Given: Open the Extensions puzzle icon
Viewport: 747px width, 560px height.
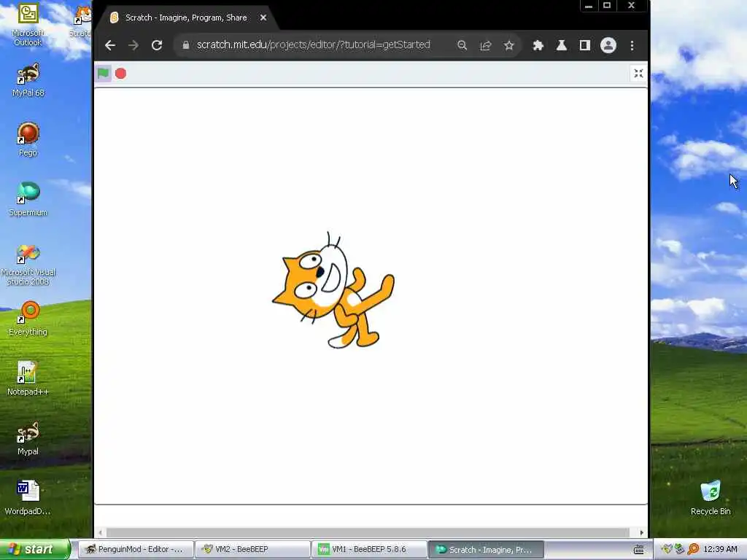Looking at the screenshot, I should pos(538,45).
